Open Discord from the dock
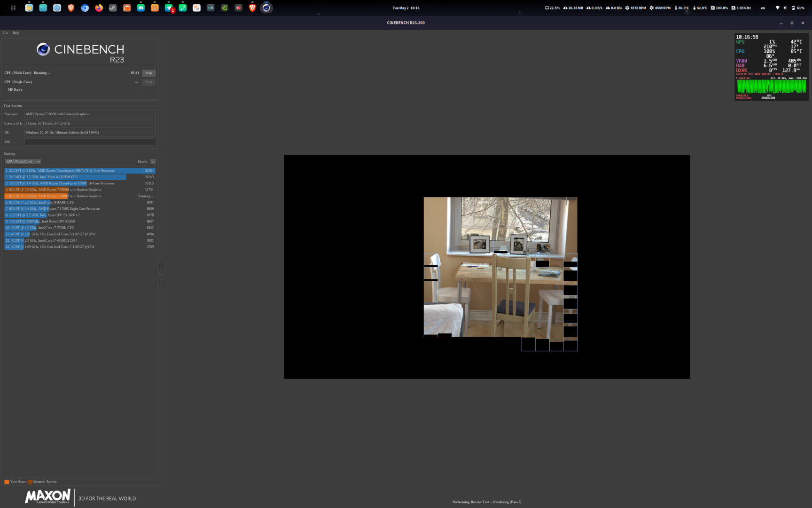The image size is (812, 508). pos(141,8)
